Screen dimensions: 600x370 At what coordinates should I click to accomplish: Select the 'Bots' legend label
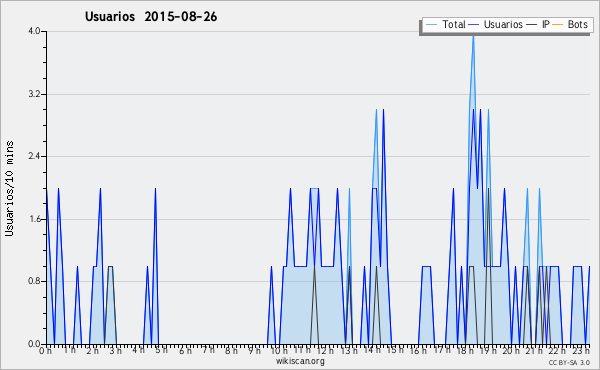[x=578, y=24]
